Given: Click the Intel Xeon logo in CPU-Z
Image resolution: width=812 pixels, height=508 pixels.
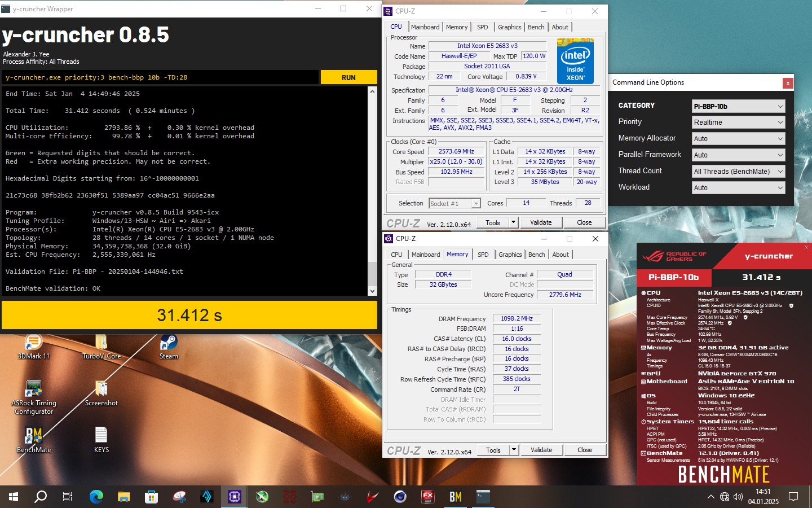Looking at the screenshot, I should pyautogui.click(x=575, y=61).
